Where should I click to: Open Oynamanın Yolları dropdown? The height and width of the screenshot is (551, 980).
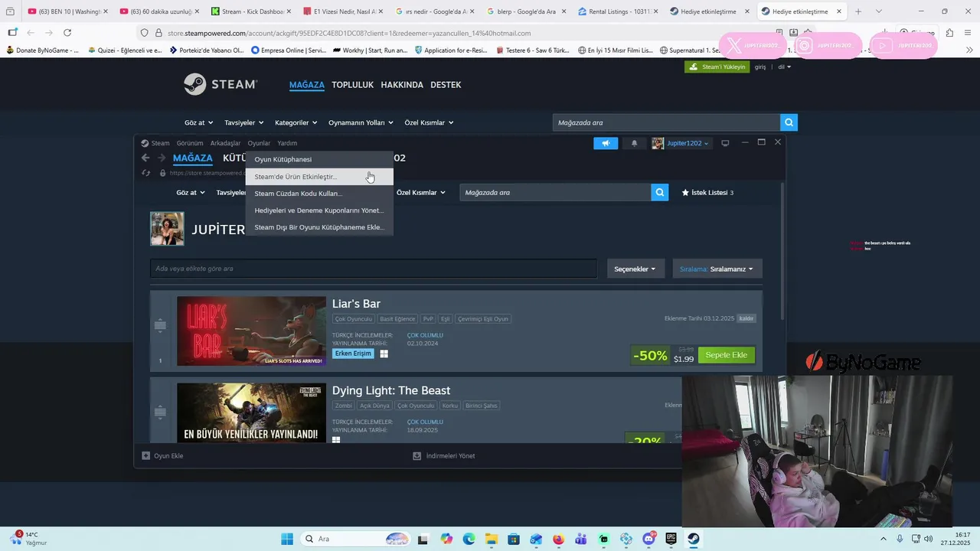point(361,122)
